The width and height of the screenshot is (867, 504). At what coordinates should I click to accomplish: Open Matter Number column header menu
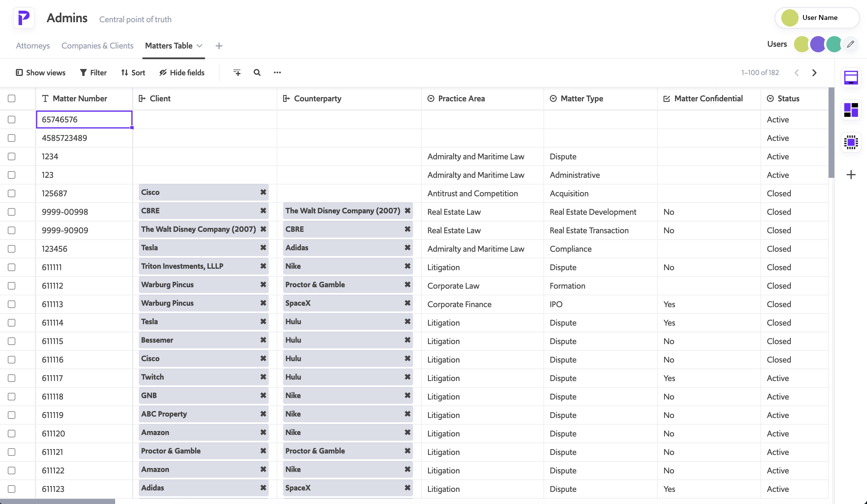pyautogui.click(x=84, y=98)
